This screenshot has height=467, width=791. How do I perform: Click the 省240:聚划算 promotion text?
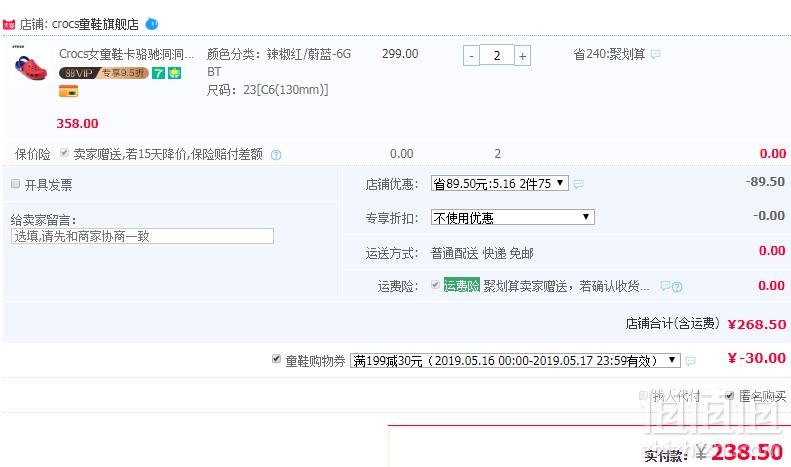point(609,54)
